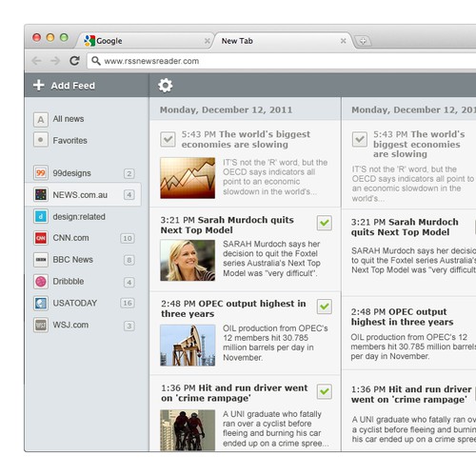
Task: Click the plus icon beside Add Feed
Action: point(39,85)
